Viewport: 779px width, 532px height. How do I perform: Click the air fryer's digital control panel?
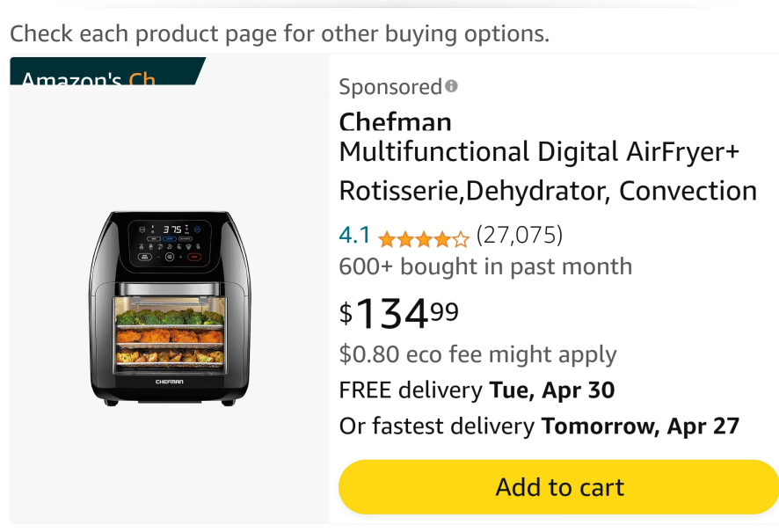pyautogui.click(x=169, y=243)
